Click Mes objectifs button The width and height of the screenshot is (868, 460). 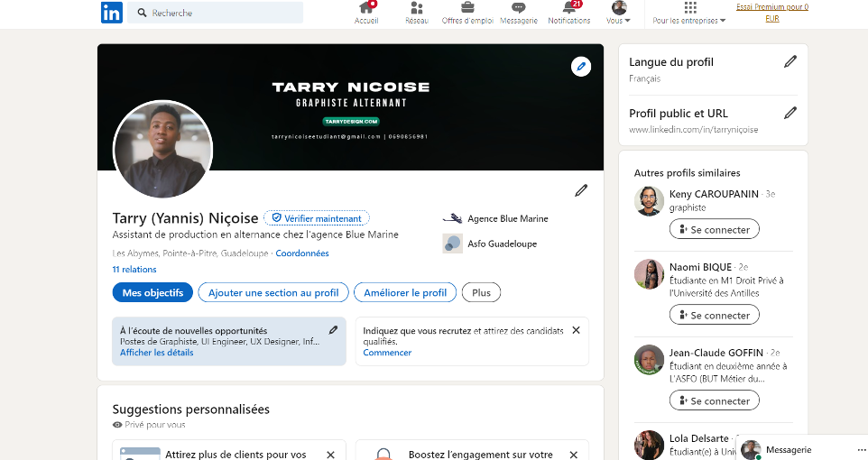click(x=152, y=292)
